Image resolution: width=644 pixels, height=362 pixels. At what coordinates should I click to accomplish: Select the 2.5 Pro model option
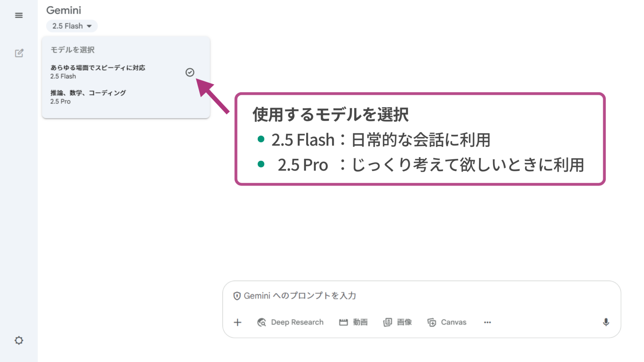[88, 97]
